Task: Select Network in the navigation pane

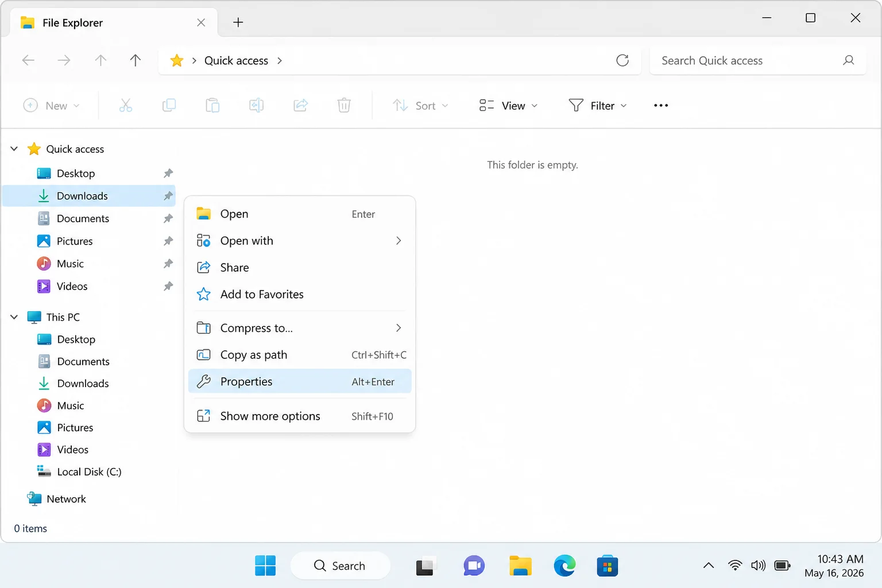Action: 89,499
